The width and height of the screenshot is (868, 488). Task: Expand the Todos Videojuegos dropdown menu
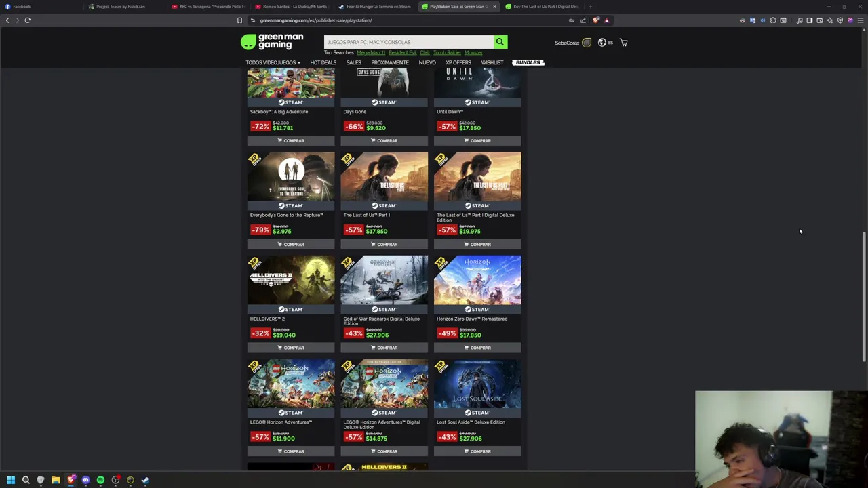tap(273, 62)
